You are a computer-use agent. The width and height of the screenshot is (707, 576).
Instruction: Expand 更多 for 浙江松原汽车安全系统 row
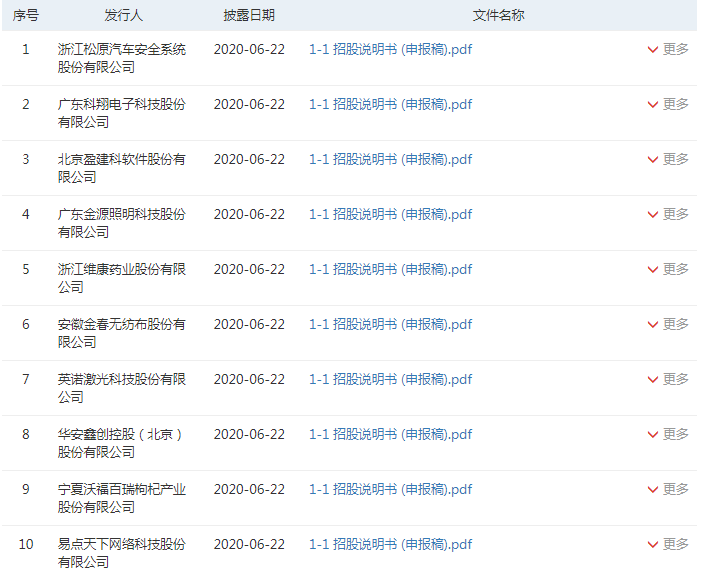click(668, 49)
